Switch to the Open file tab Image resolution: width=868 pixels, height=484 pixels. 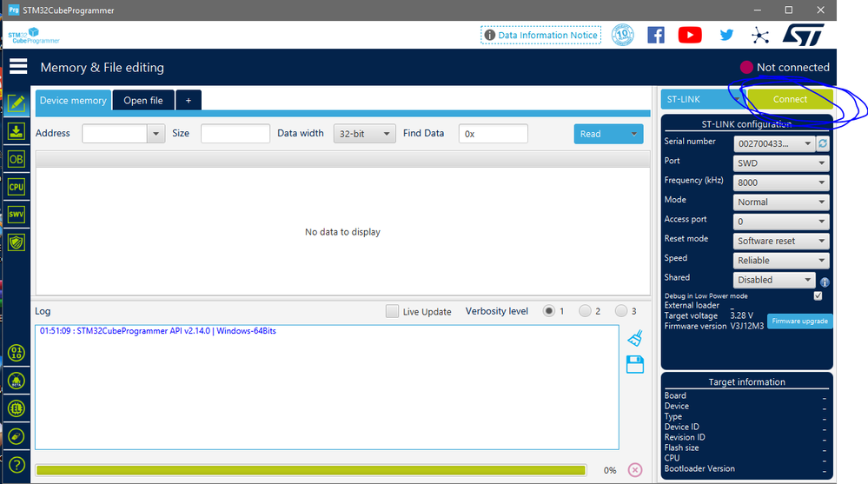click(143, 100)
